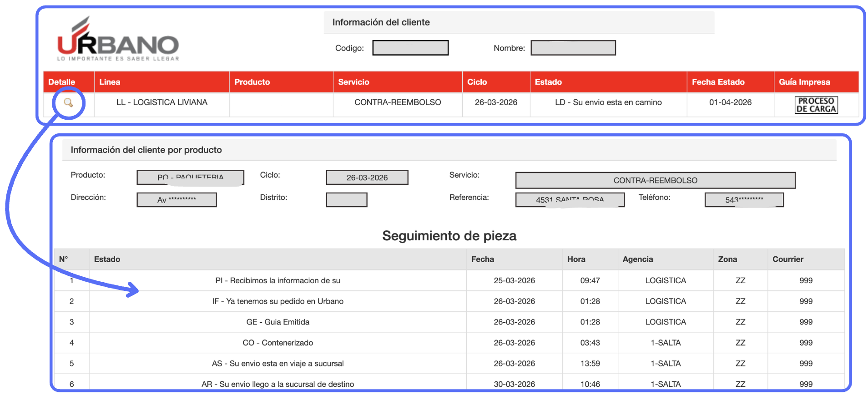This screenshot has height=396, width=868.
Task: Click the Fecha Estado column header
Action: click(x=718, y=82)
